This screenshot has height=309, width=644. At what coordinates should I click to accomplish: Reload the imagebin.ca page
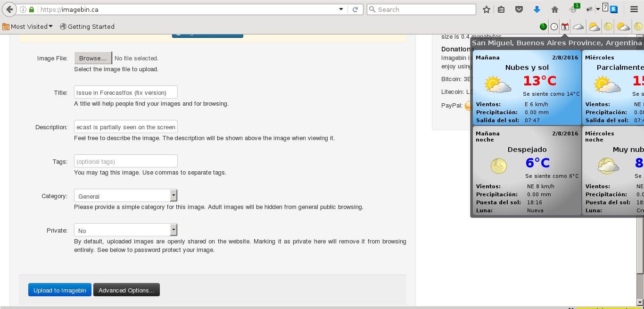point(355,9)
